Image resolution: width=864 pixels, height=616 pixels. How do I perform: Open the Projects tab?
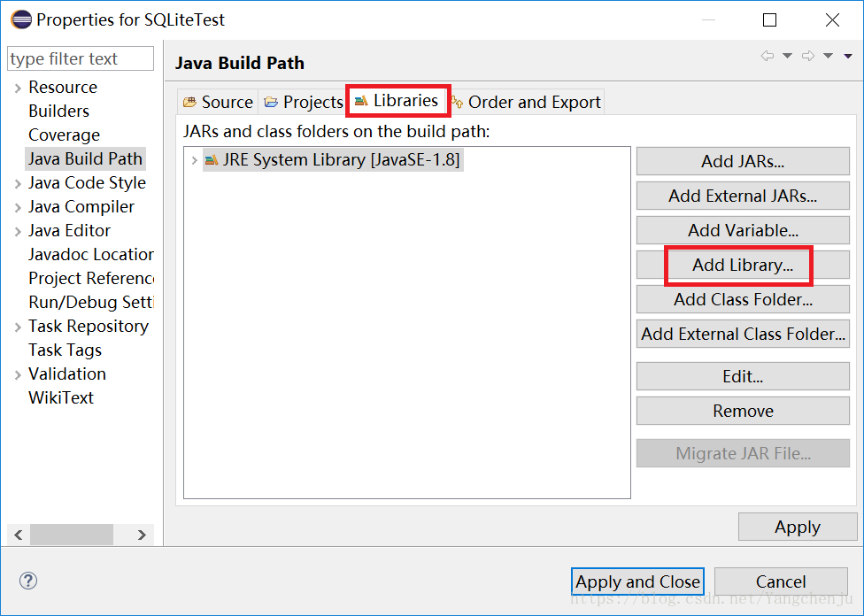click(304, 102)
